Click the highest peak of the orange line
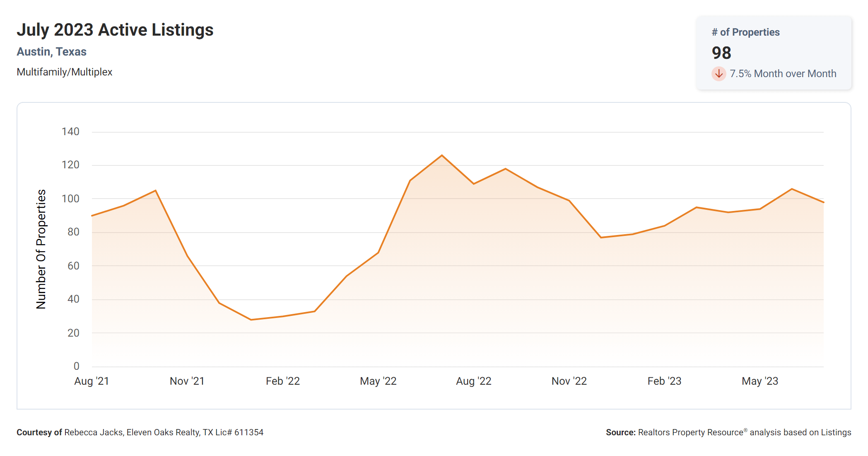Screen dimensions: 868x456 442,155
